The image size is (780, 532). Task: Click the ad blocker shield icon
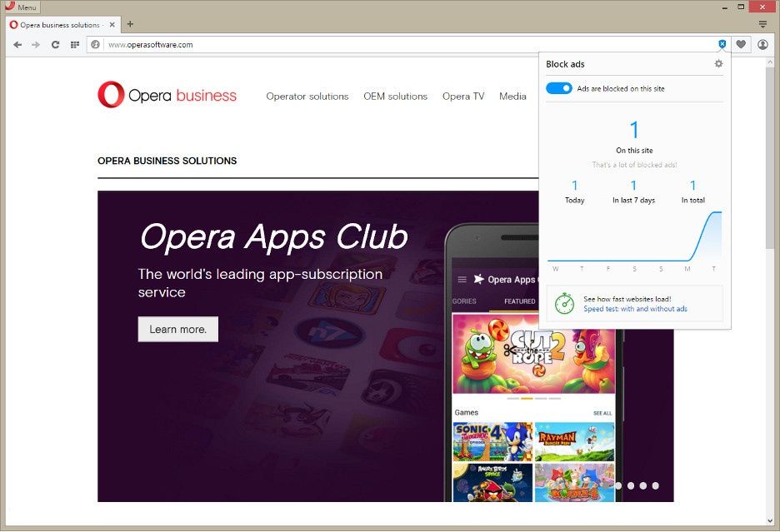pos(722,44)
